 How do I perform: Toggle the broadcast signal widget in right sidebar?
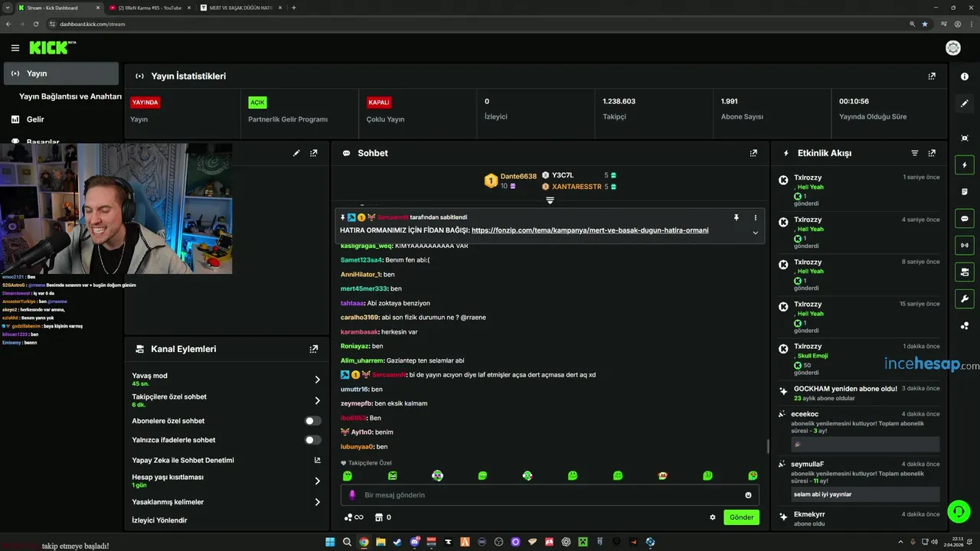965,245
